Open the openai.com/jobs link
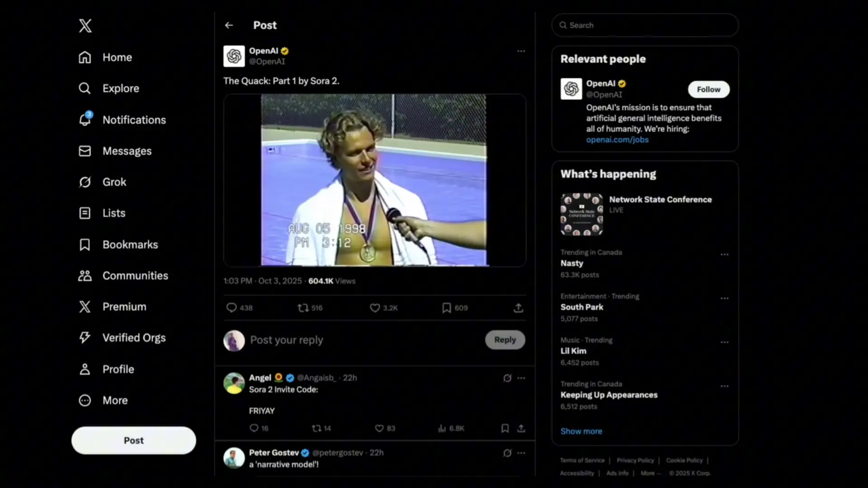The image size is (868, 488). (617, 140)
